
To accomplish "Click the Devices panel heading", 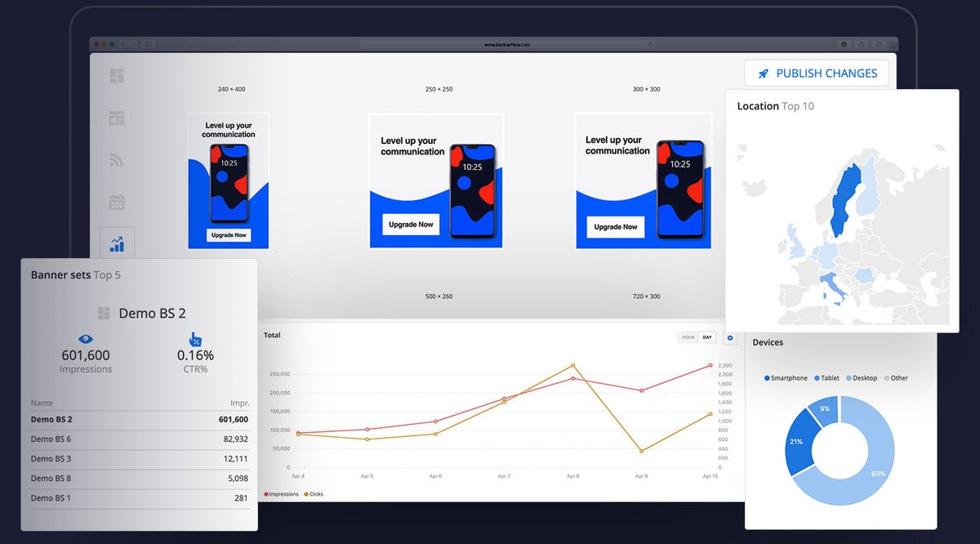I will coord(768,342).
